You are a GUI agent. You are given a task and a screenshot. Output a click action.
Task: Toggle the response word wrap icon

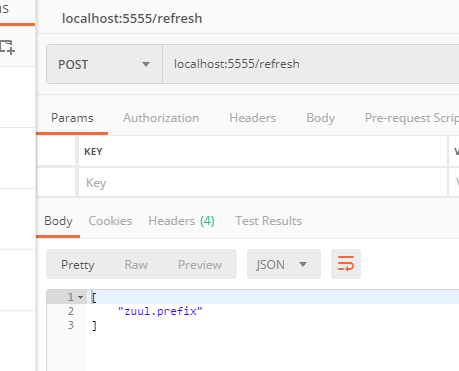pos(346,264)
